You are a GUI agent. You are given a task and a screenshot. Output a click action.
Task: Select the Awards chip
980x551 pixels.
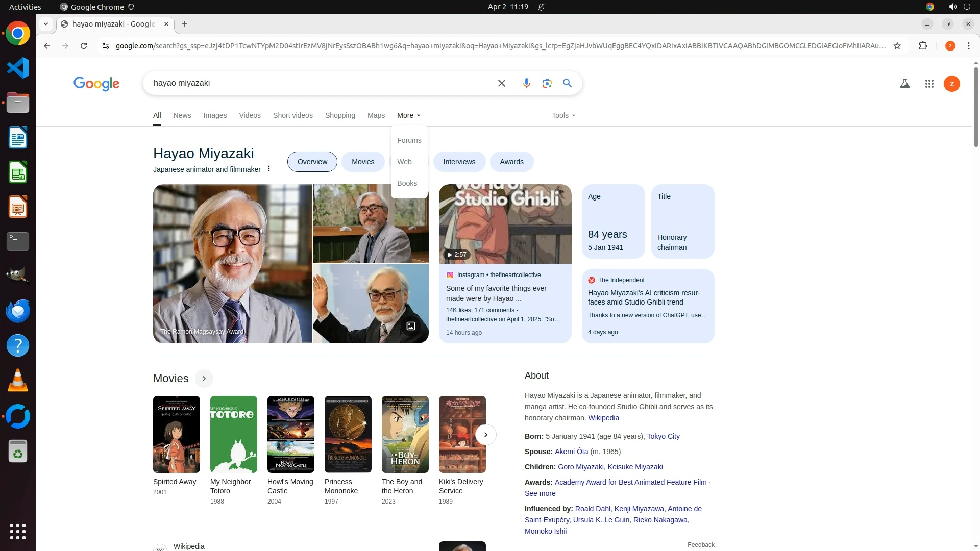(511, 162)
